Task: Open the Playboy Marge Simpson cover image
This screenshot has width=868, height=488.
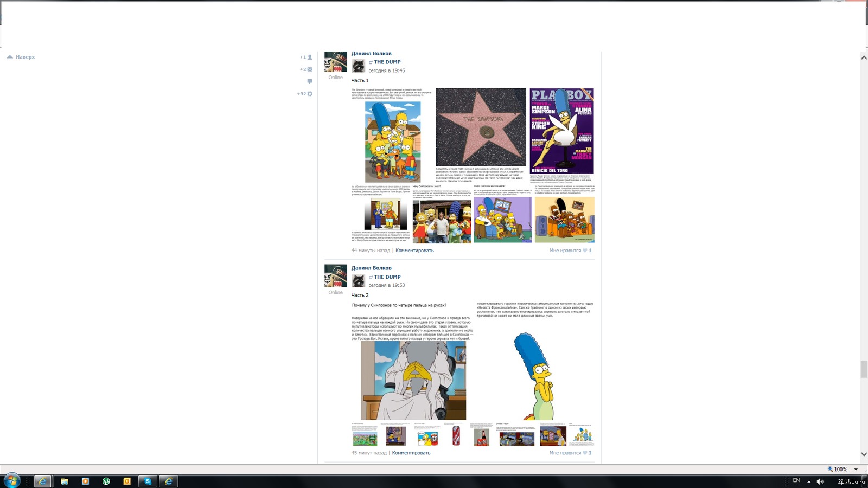Action: coord(561,131)
